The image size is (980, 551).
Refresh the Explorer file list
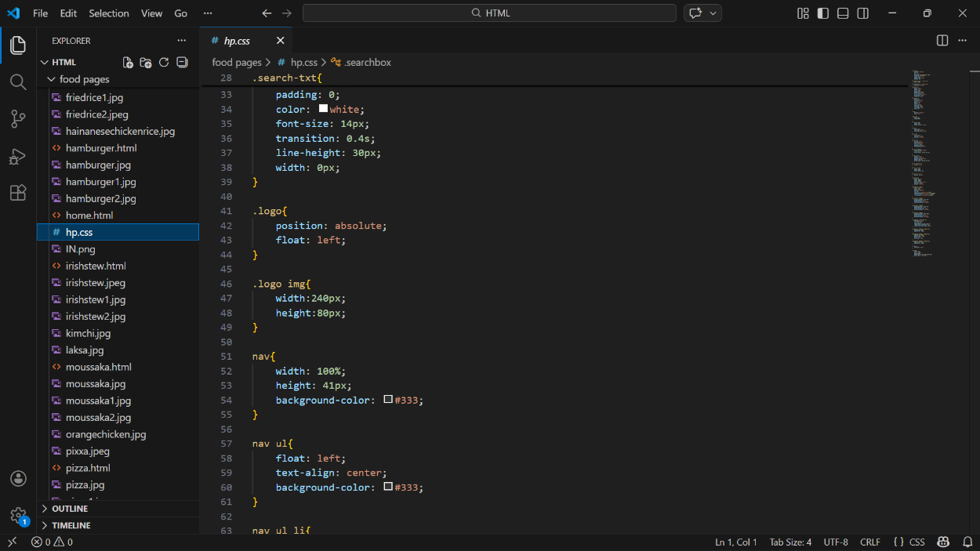(x=164, y=63)
